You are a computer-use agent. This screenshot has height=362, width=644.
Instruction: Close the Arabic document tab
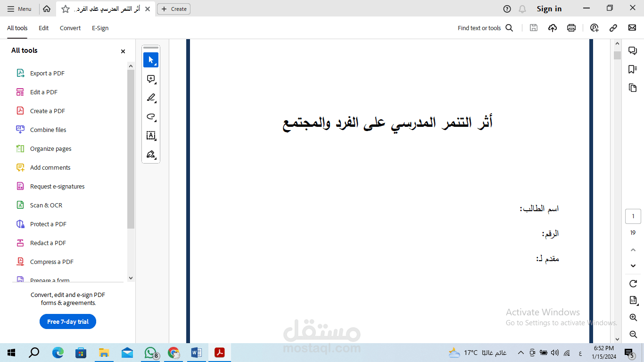pyautogui.click(x=148, y=9)
